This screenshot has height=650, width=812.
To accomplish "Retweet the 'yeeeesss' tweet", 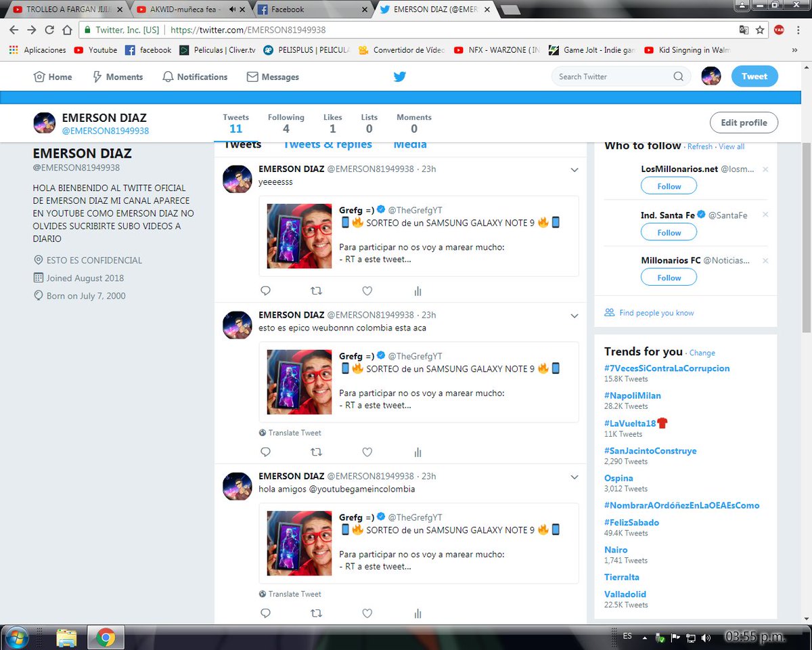I will (x=316, y=291).
